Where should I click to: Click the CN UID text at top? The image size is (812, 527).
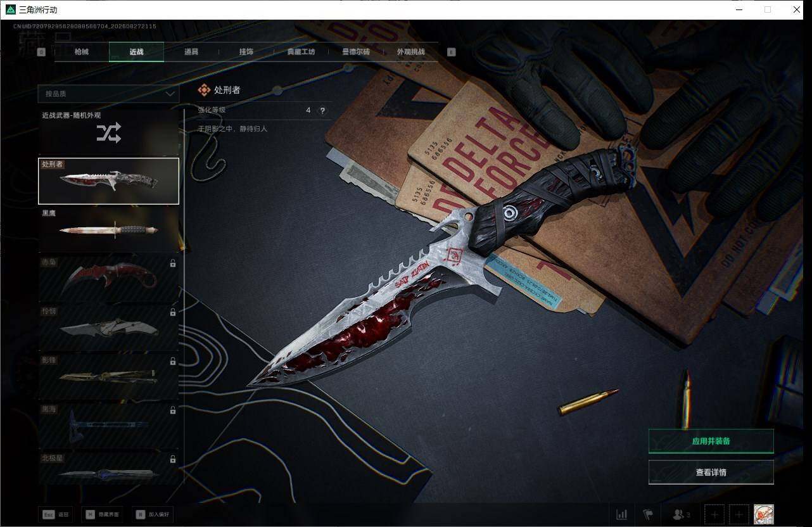point(85,26)
